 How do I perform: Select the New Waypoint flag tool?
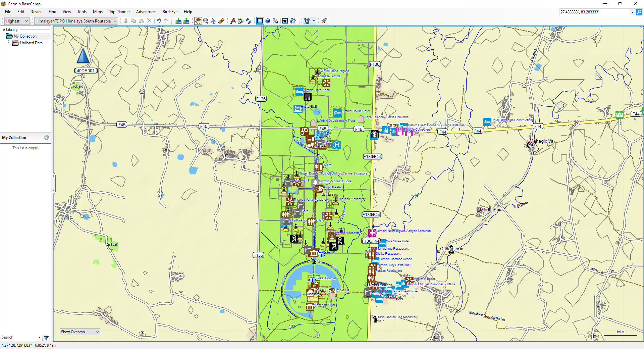[233, 21]
